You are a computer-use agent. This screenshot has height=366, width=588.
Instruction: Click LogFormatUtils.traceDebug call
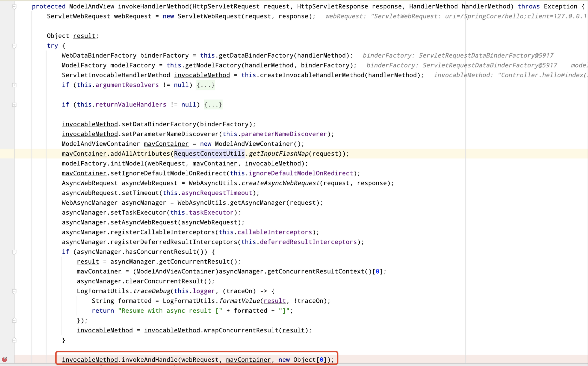(124, 291)
